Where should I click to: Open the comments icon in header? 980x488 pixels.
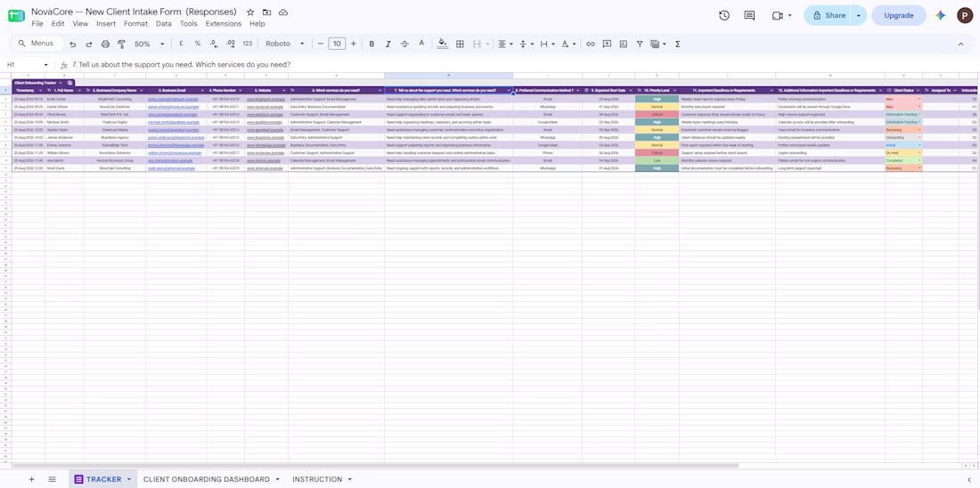[x=749, y=16]
